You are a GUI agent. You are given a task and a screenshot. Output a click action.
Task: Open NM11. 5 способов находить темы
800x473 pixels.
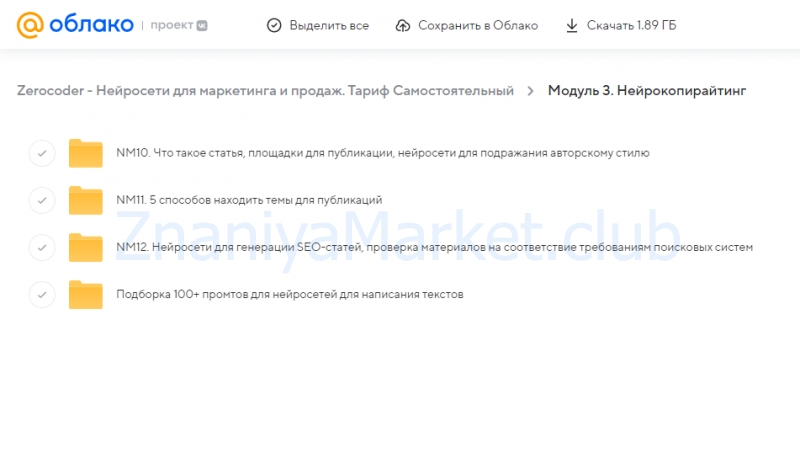point(249,200)
